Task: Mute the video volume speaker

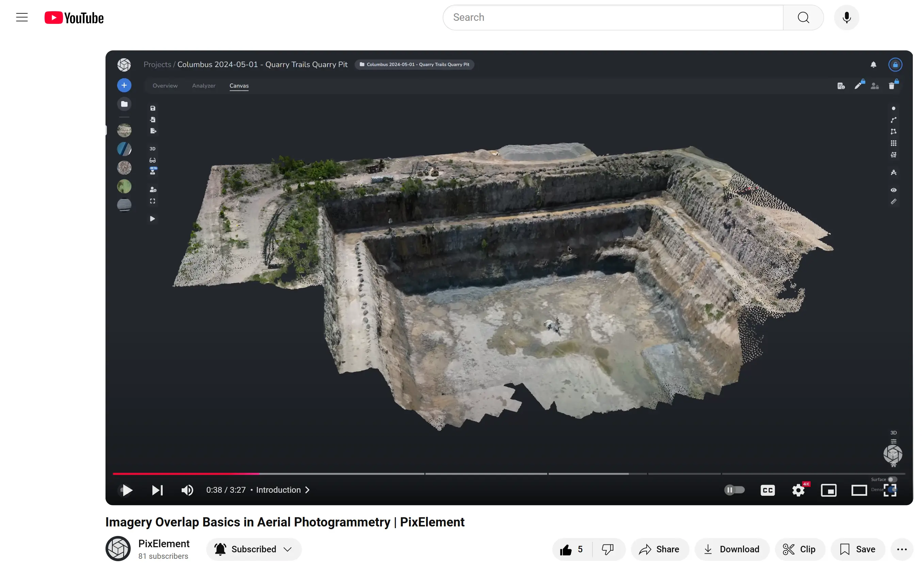Action: pos(187,490)
